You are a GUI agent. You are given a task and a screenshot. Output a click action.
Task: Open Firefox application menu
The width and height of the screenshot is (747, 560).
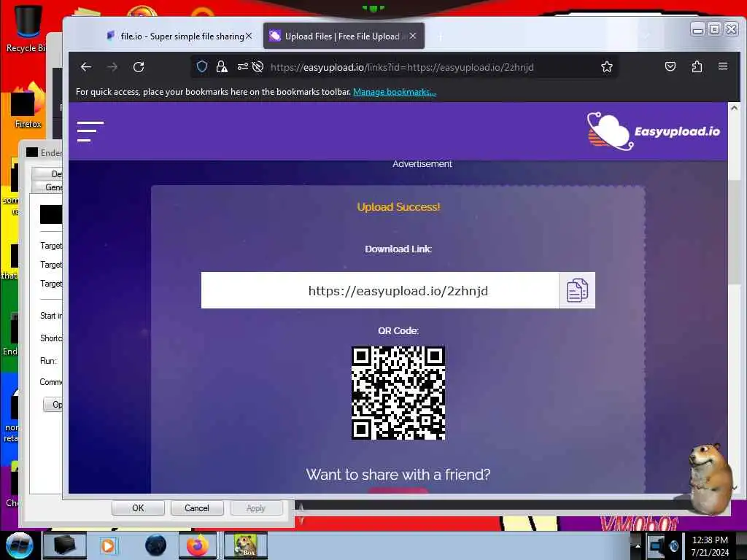click(x=723, y=66)
